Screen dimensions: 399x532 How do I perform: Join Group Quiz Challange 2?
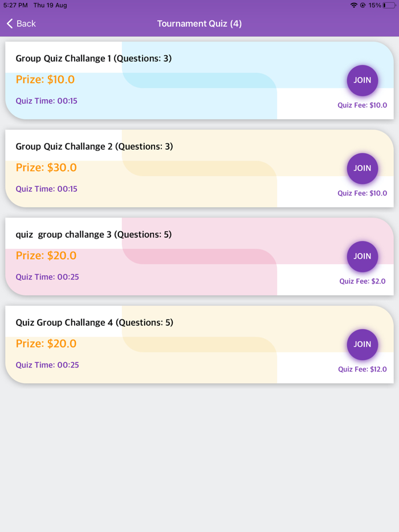point(363,169)
